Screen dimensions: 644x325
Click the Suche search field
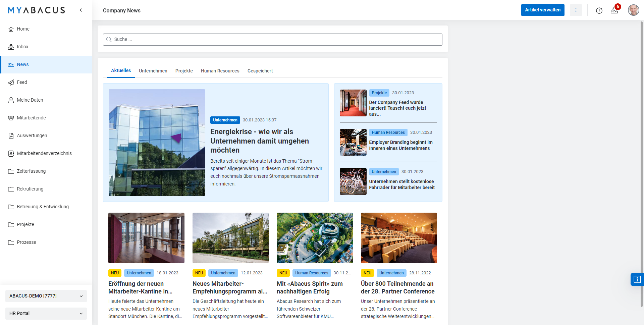(272, 40)
